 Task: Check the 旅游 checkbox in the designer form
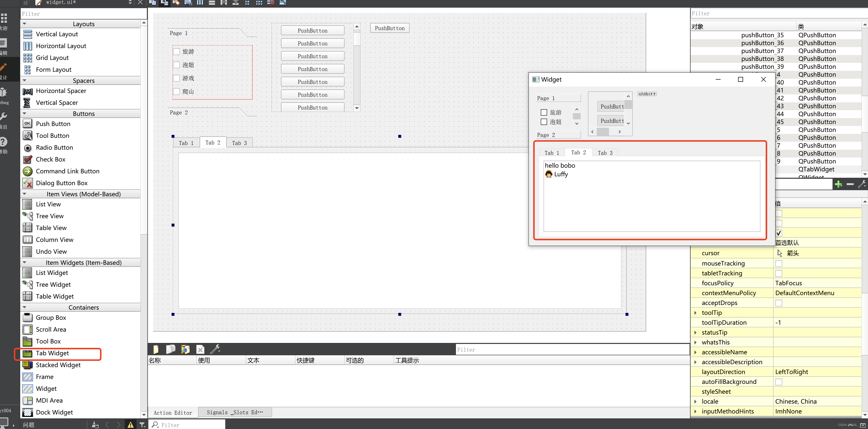coord(176,52)
